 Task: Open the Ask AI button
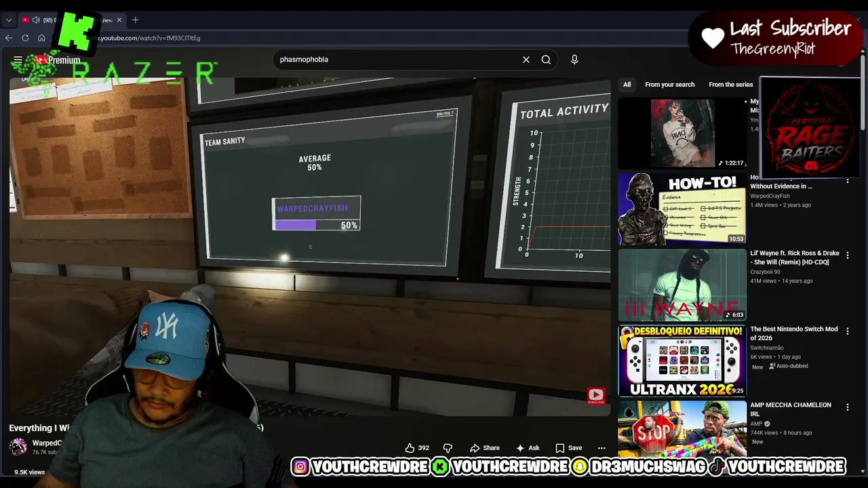coord(528,448)
